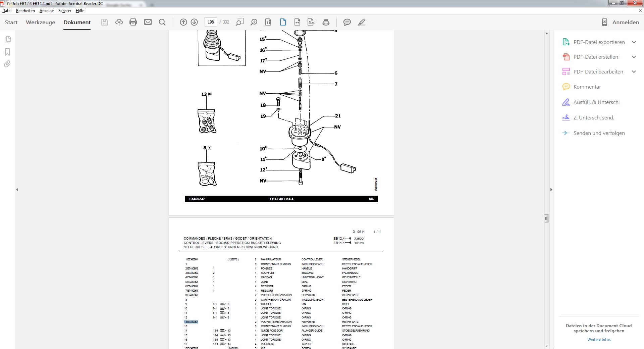Close the document with X button
The height and width of the screenshot is (349, 644).
tap(640, 11)
